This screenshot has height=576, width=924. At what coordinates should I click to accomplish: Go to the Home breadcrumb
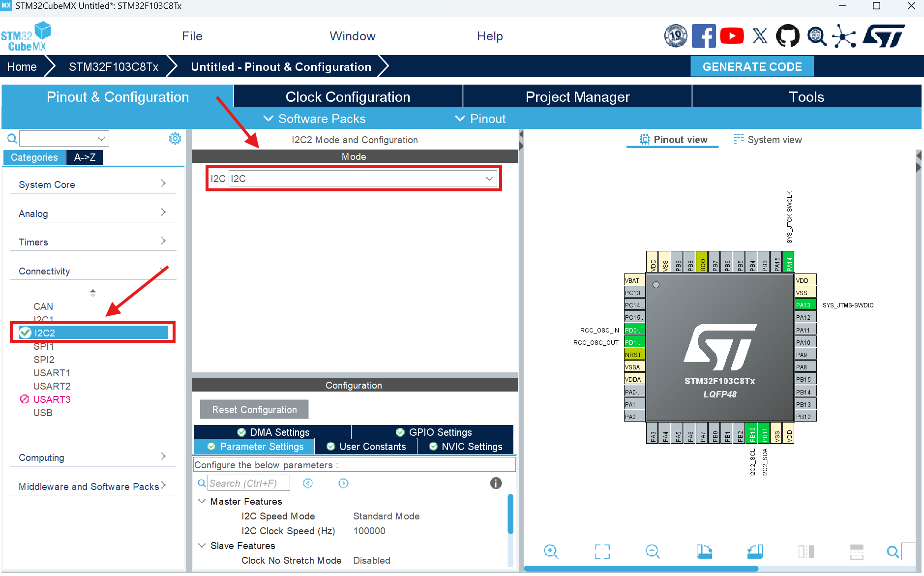[x=22, y=66]
